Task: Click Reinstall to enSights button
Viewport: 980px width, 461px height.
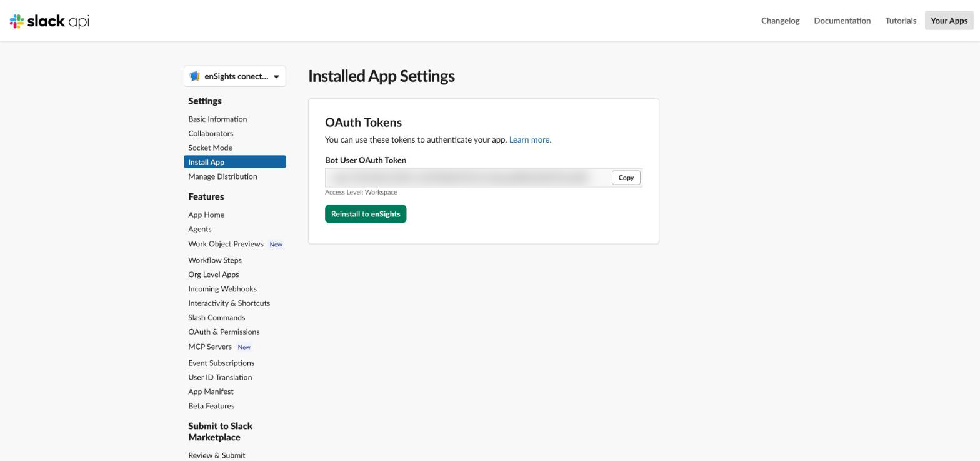Action: point(366,214)
